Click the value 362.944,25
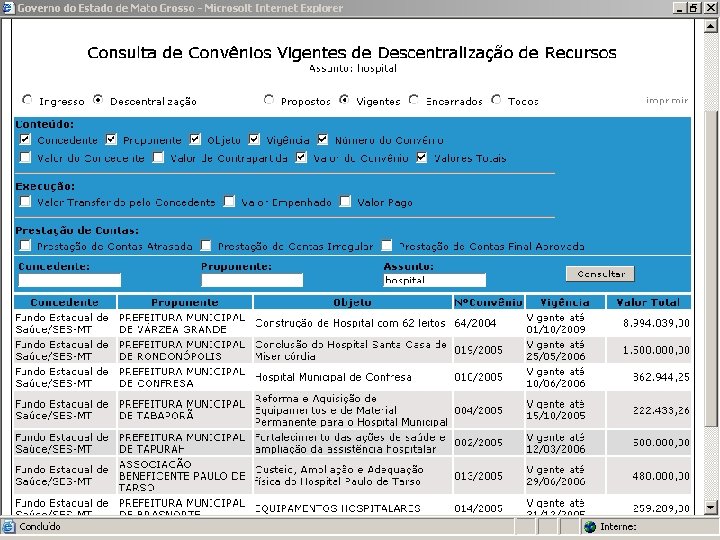Image resolution: width=720 pixels, height=540 pixels. (x=661, y=377)
